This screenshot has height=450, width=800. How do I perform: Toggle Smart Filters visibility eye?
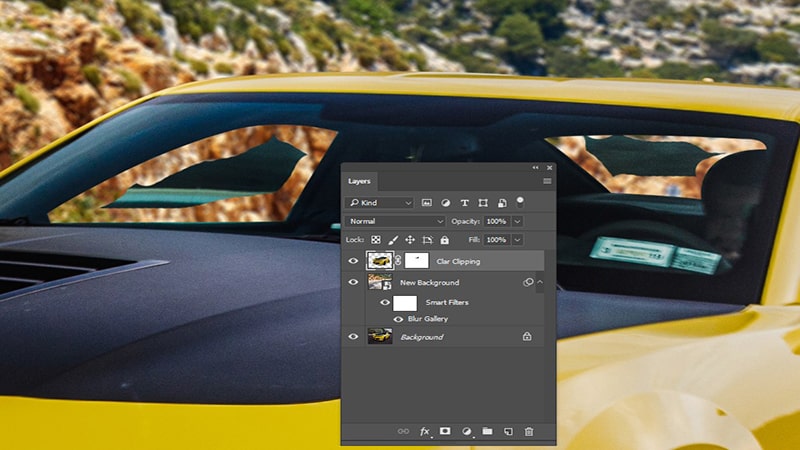[385, 303]
